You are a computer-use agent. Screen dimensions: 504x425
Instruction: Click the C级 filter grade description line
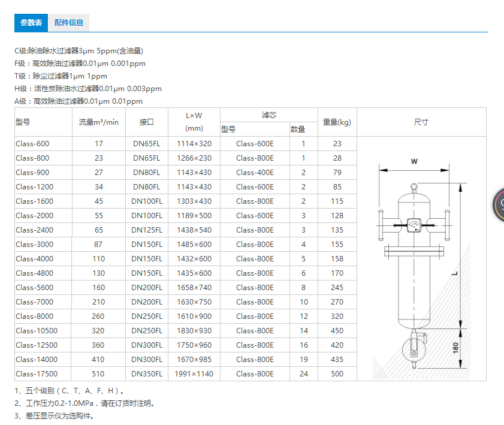click(x=79, y=51)
